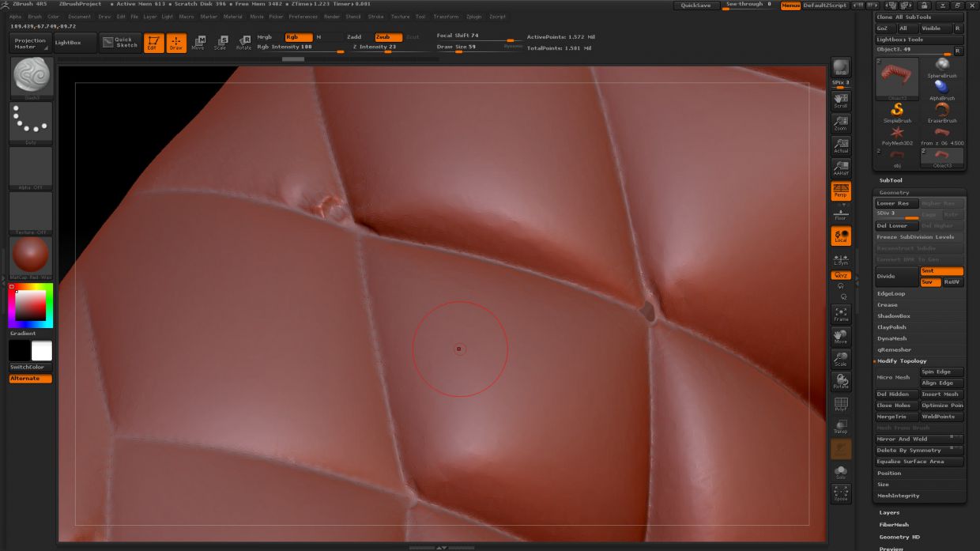Click the Divide button

tap(896, 277)
